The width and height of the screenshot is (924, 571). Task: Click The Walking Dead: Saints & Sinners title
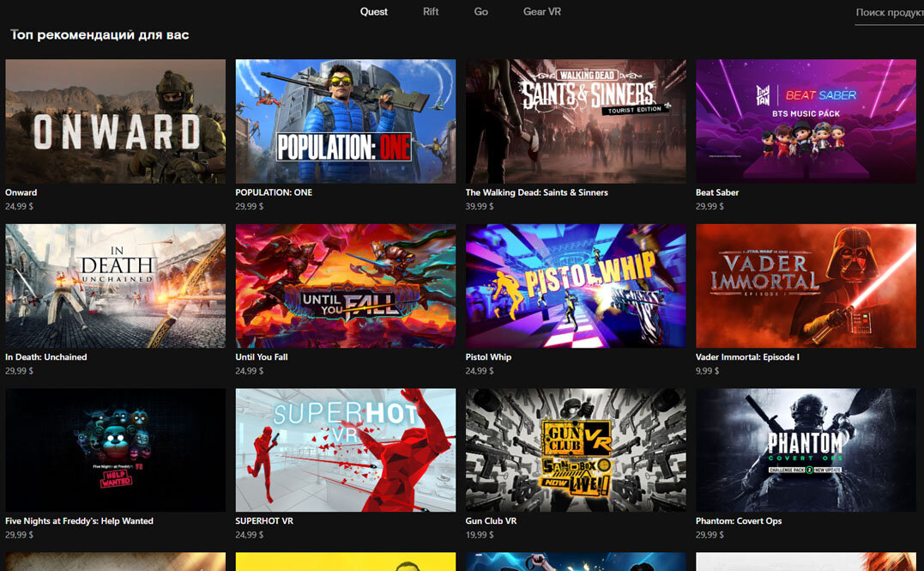tap(537, 192)
